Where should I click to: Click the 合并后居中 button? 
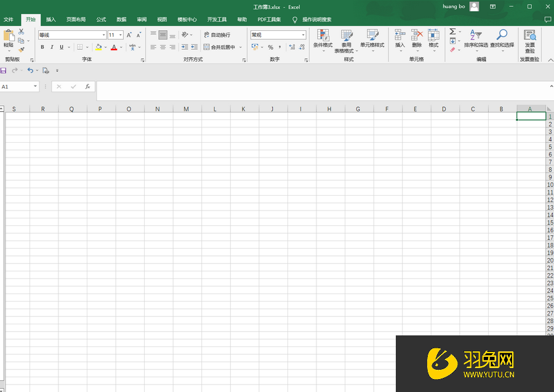click(x=219, y=47)
